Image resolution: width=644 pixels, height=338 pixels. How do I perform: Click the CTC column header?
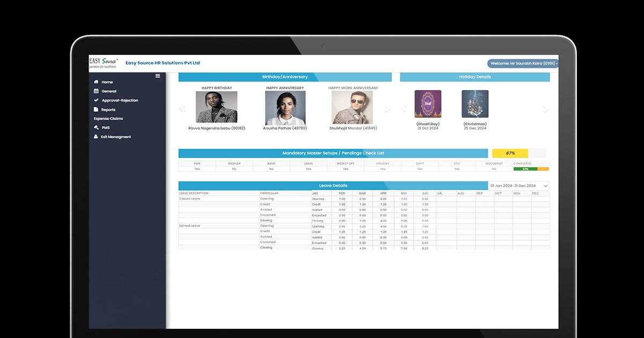pyautogui.click(x=457, y=164)
